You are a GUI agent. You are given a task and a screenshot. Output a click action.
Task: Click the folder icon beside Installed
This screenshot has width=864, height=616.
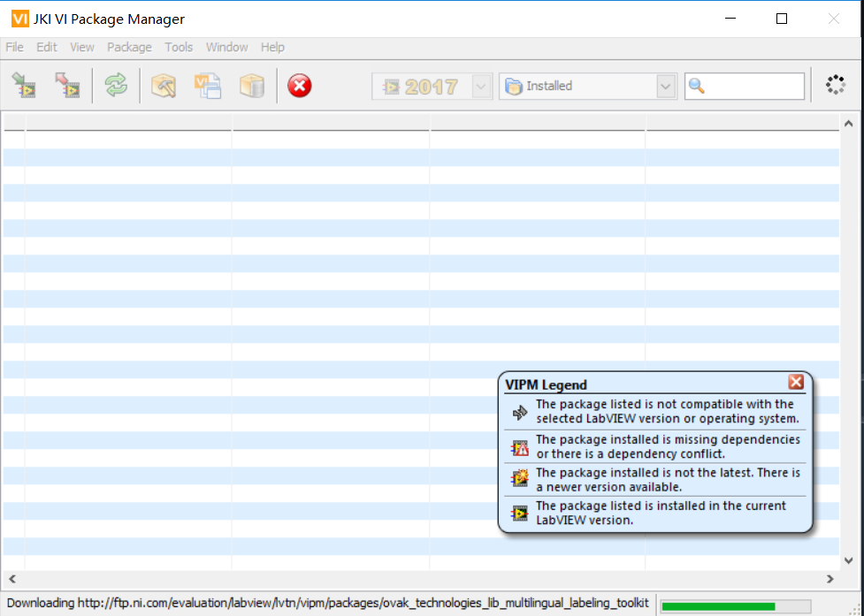coord(514,87)
